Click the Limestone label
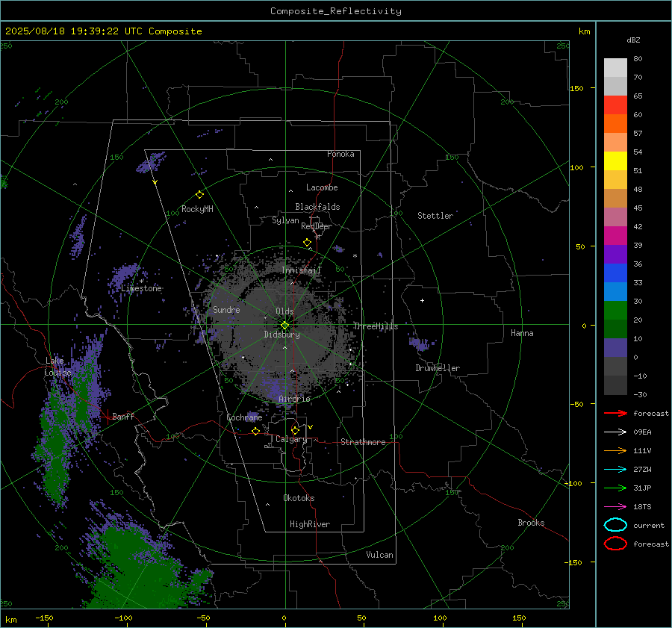The image size is (672, 628). 141,288
